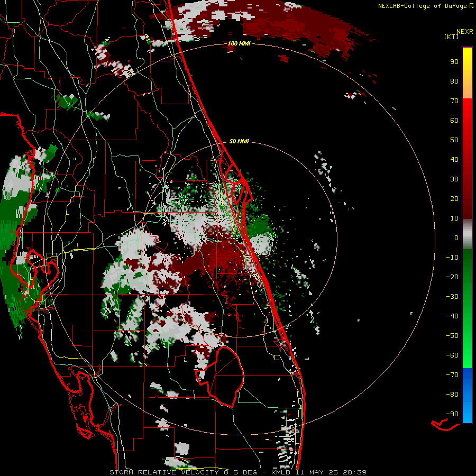
Task: Click the NEXR label above color scale
Action: [464, 32]
